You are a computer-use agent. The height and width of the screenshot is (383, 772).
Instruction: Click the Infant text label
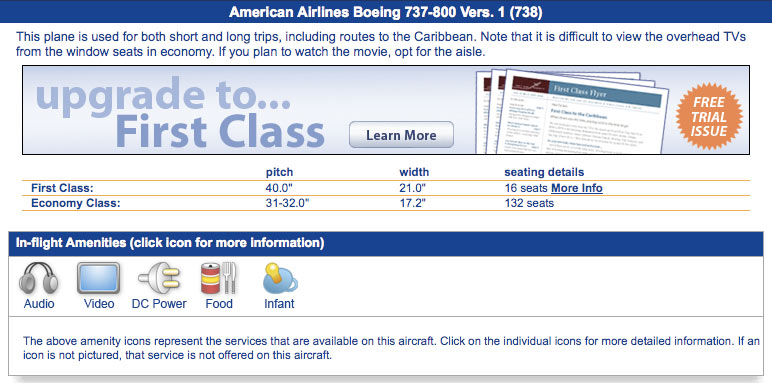click(x=279, y=304)
